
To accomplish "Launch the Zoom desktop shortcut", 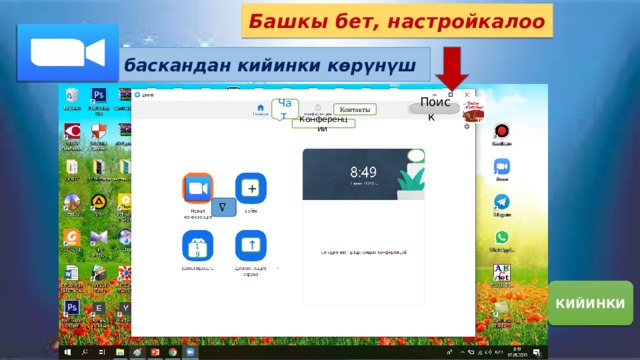I will (x=502, y=167).
